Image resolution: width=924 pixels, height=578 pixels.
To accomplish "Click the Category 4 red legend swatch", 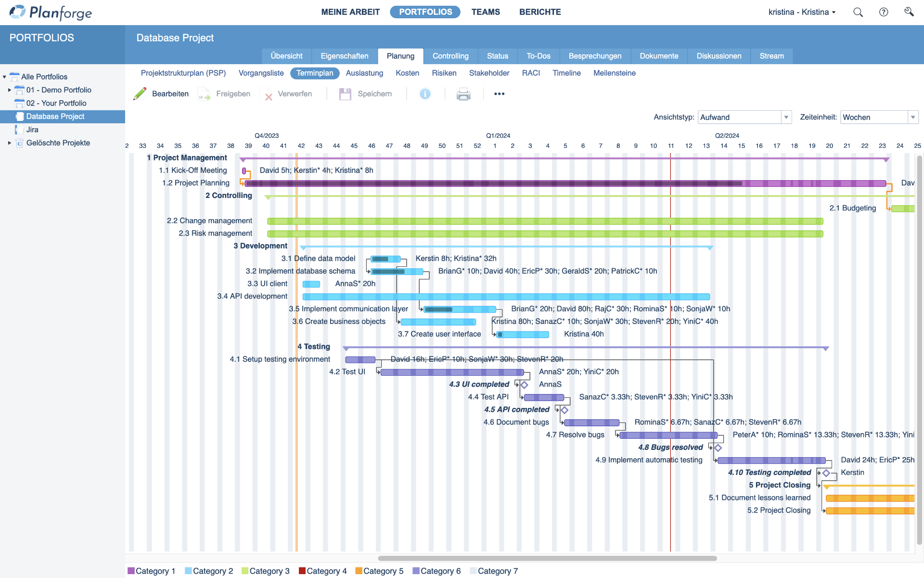I will tap(302, 571).
